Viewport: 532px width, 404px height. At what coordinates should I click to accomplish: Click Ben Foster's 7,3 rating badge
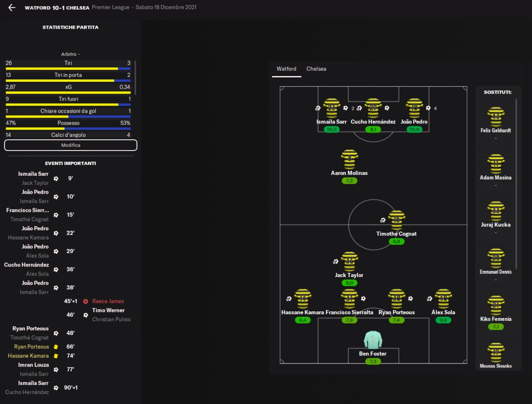click(x=373, y=362)
